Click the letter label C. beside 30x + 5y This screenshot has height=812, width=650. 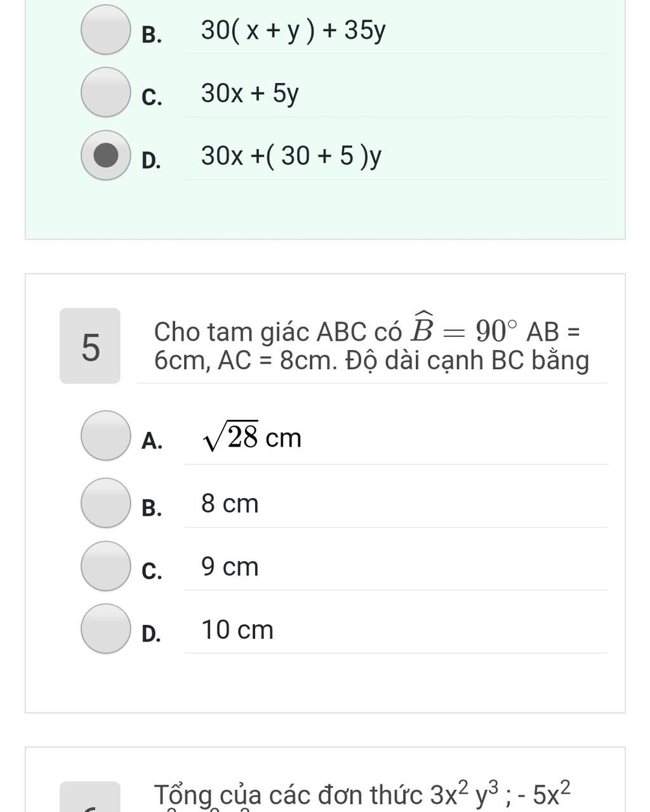click(x=152, y=97)
